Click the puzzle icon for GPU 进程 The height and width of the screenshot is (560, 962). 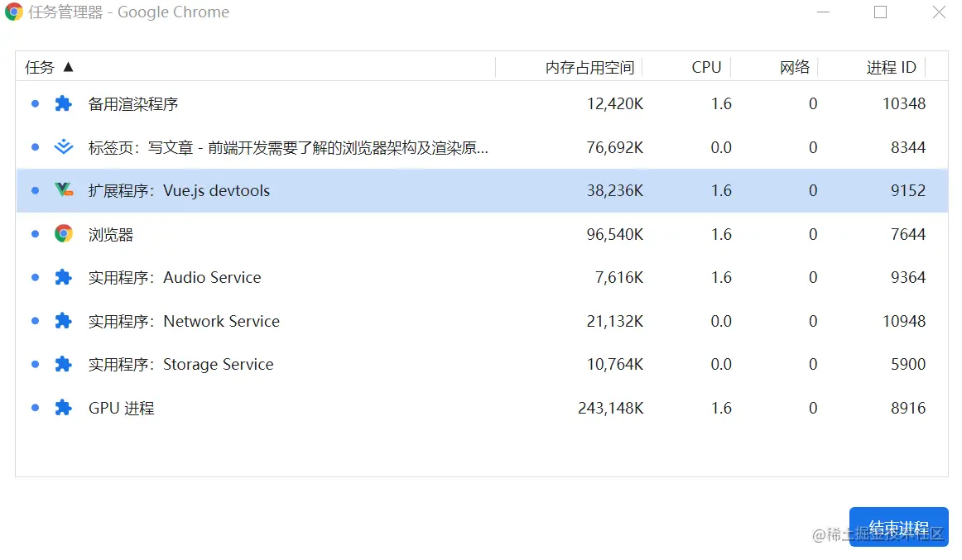coord(63,408)
